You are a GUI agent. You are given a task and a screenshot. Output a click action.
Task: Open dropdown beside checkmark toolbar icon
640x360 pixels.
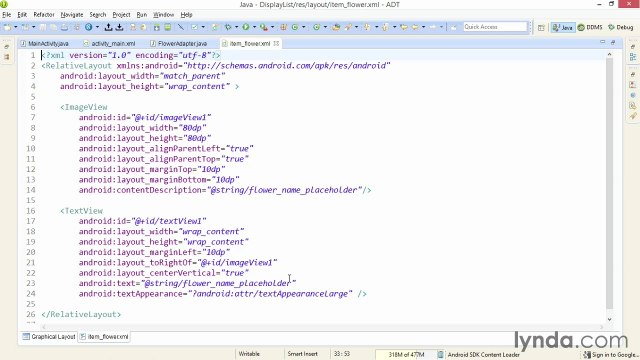click(203, 27)
